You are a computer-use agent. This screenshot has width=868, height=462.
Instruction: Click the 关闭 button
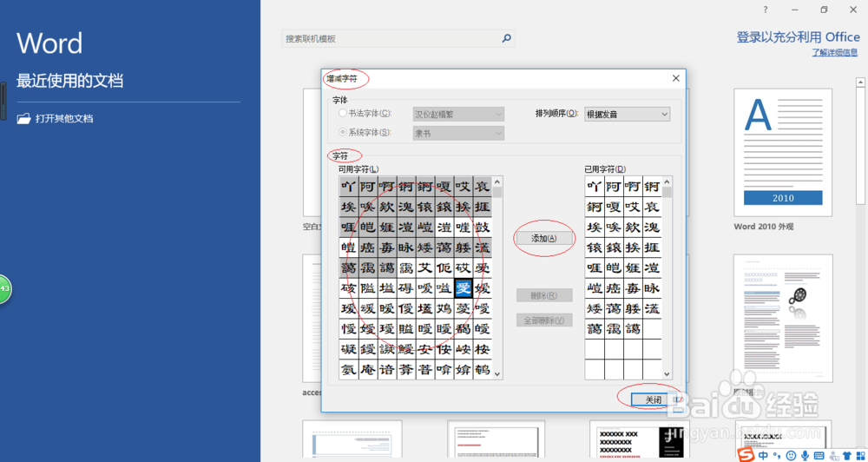(654, 399)
